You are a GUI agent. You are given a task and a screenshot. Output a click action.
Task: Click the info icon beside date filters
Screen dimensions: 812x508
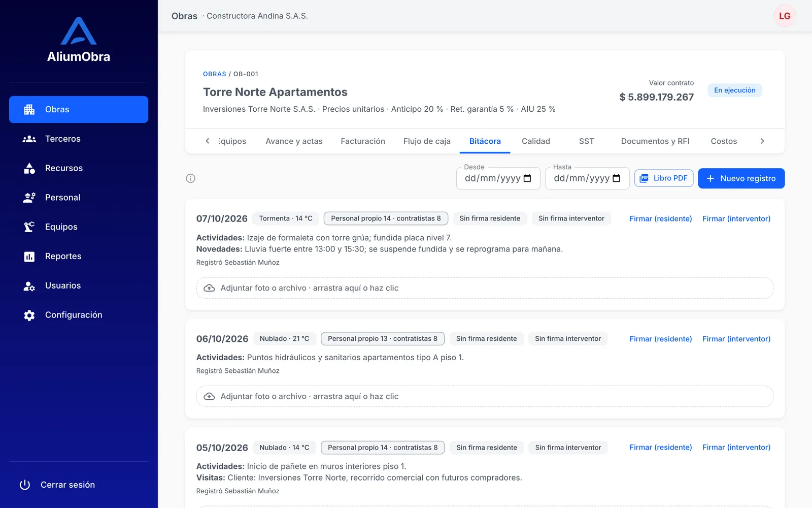point(191,178)
